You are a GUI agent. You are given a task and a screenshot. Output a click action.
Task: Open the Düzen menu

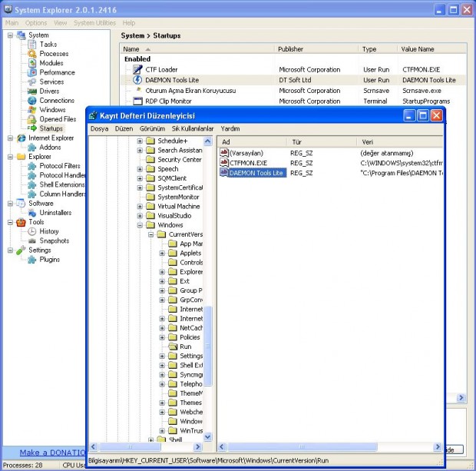(x=124, y=129)
